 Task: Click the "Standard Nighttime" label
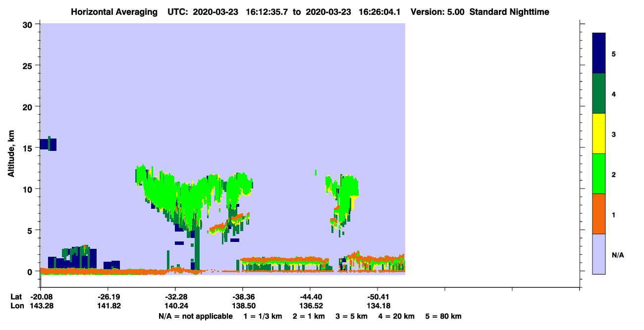click(x=509, y=12)
